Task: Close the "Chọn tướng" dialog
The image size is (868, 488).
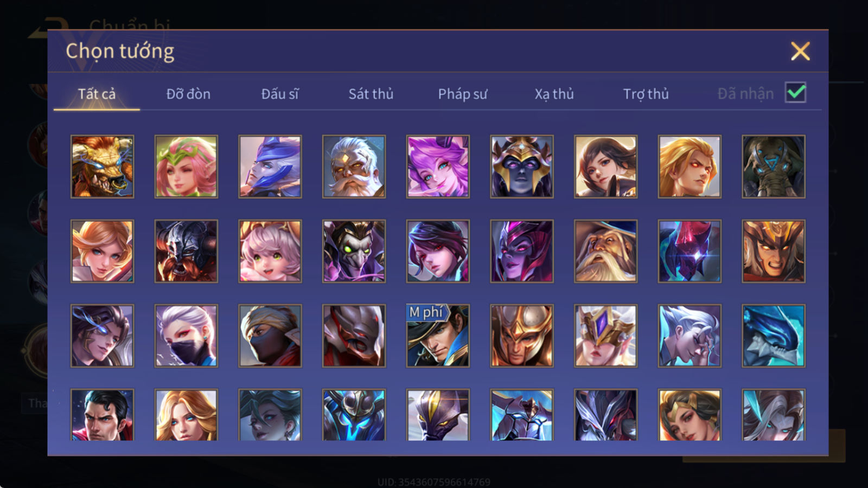Action: tap(800, 51)
